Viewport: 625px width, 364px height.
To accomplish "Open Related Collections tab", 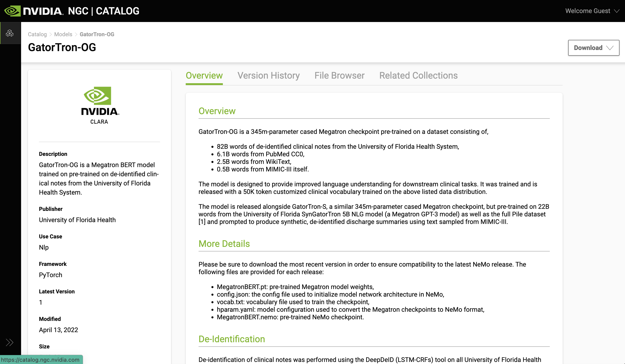I will coord(418,76).
